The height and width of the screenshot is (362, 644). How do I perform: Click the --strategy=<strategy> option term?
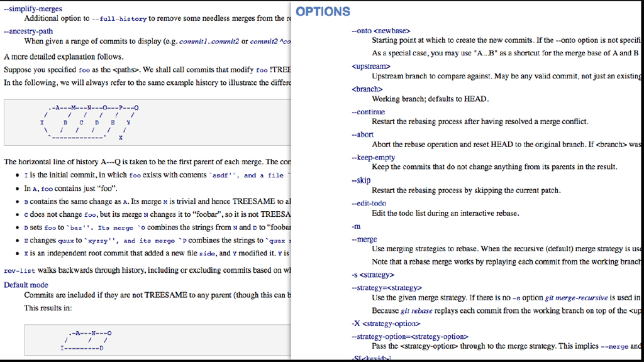point(386,288)
